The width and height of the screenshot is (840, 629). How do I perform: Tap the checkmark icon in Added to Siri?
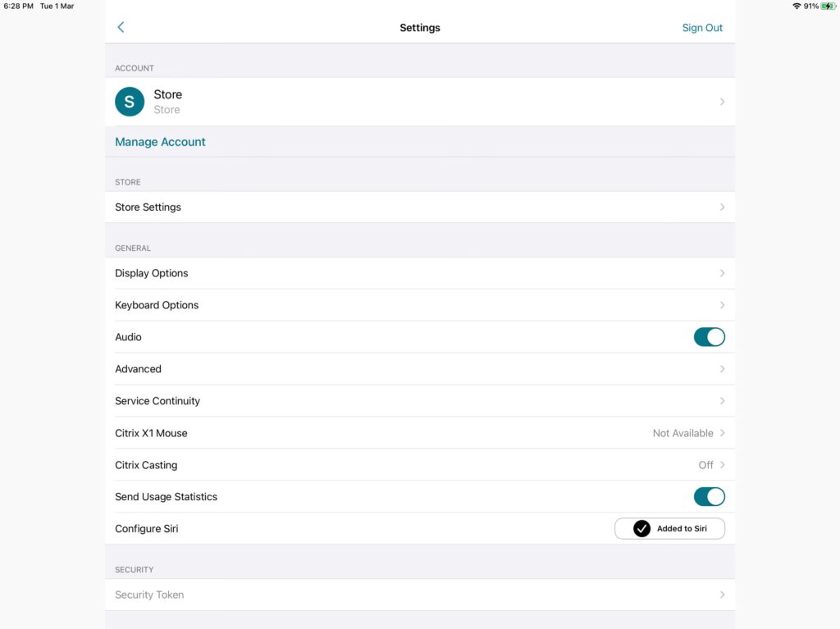coord(641,528)
